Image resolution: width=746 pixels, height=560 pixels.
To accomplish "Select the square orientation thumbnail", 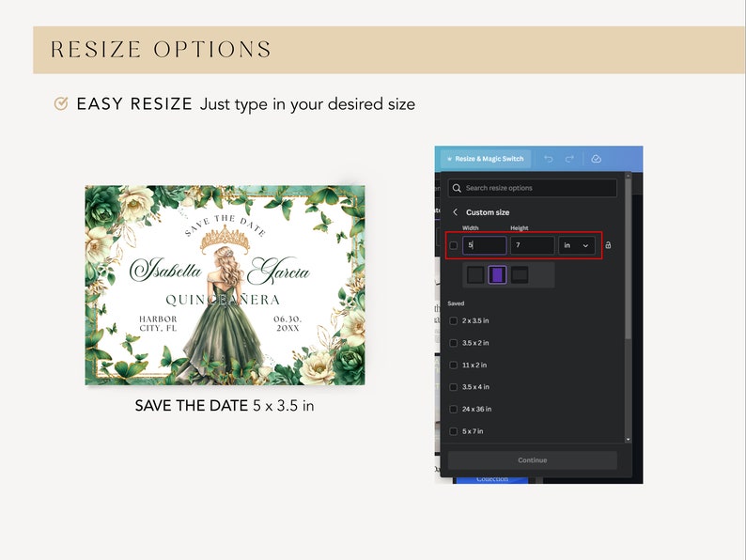I will pos(475,275).
